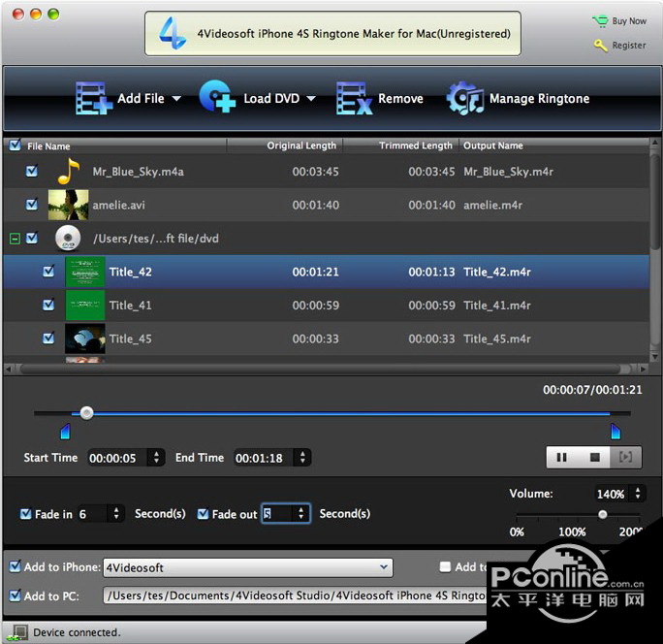Open the Load DVD dropdown arrow
Screen dimensions: 663x644
(x=311, y=99)
